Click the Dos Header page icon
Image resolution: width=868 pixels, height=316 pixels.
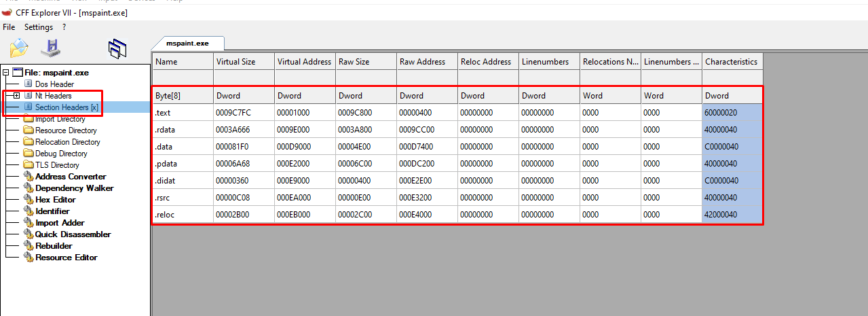29,84
